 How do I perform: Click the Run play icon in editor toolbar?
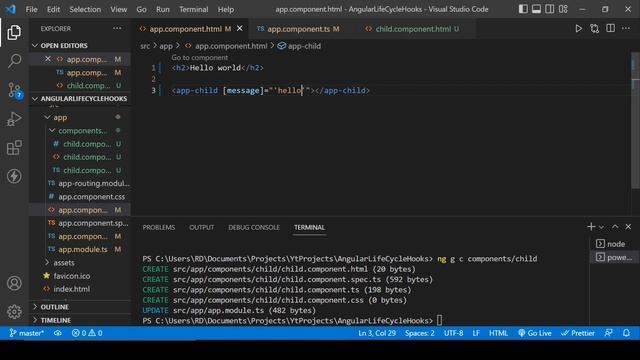pyautogui.click(x=578, y=29)
